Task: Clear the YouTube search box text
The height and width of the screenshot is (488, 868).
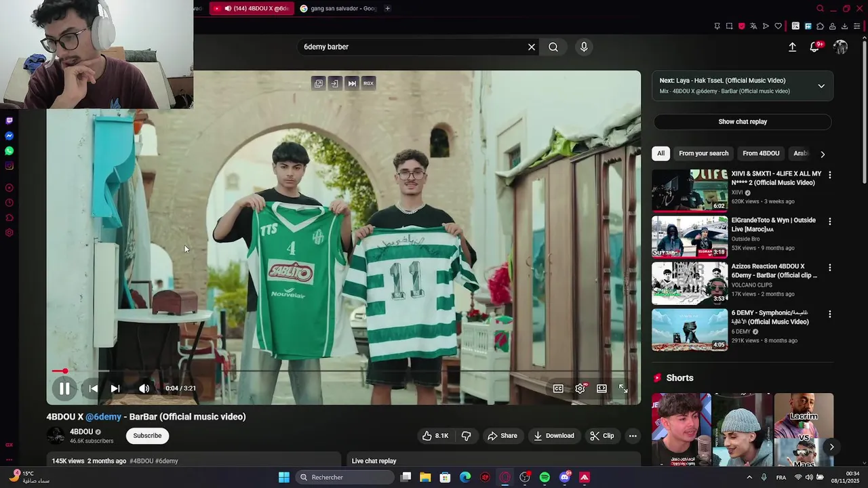Action: pyautogui.click(x=532, y=47)
